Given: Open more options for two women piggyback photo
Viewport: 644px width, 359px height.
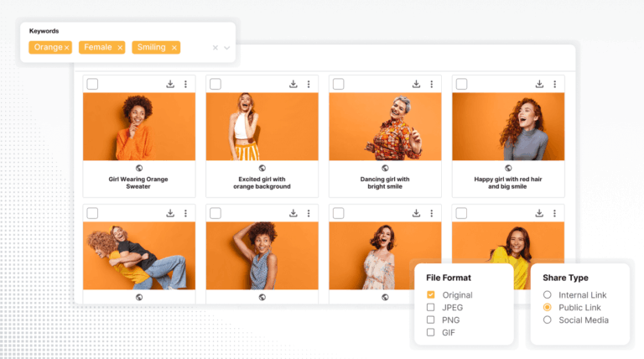Looking at the screenshot, I should tap(185, 213).
